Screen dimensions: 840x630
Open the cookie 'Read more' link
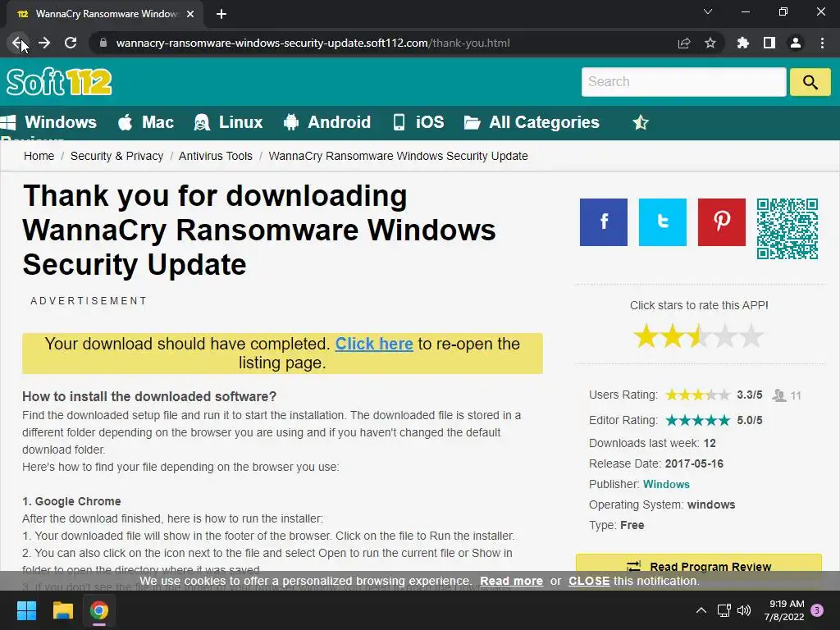511,581
